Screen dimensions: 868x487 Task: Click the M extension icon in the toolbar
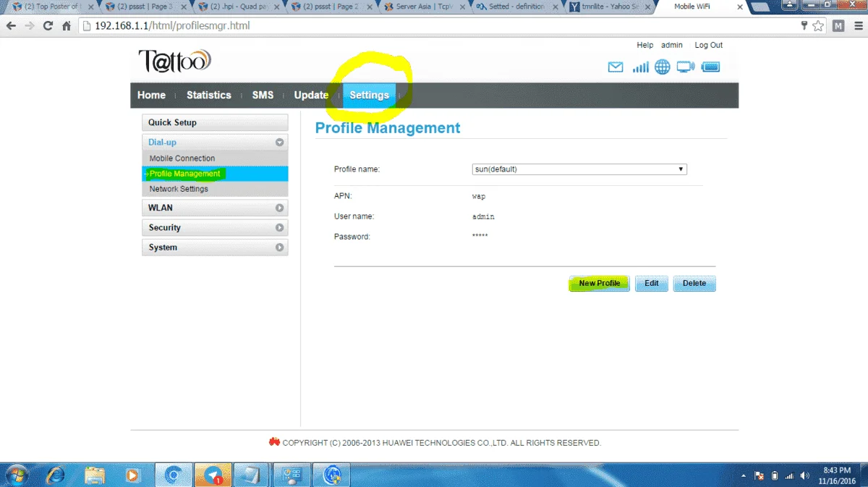838,26
